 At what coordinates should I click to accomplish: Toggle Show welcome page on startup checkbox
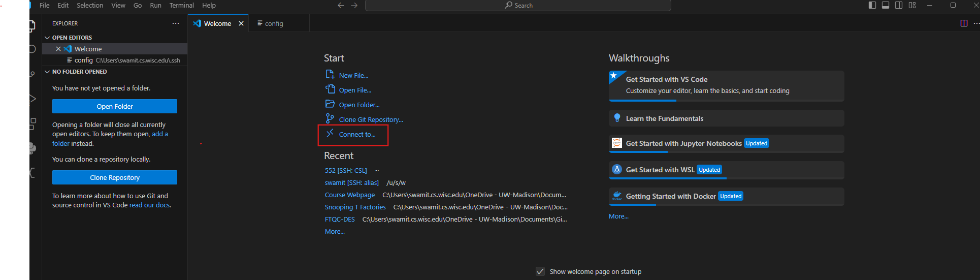(x=540, y=271)
